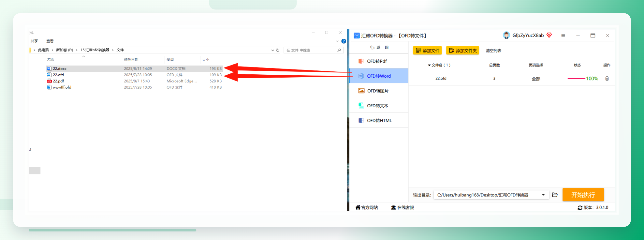Select the OFD转文本 conversion mode
The image size is (644, 240).
[x=379, y=106]
